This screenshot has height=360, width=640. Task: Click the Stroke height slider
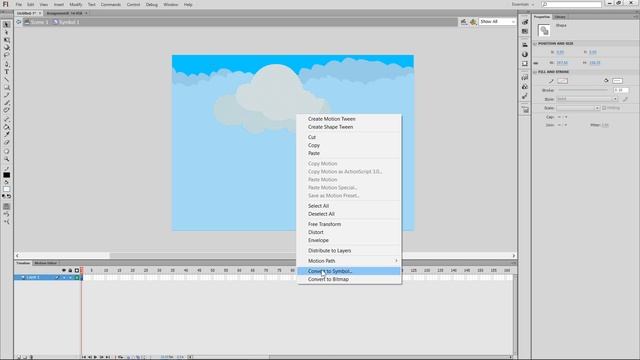(x=583, y=90)
